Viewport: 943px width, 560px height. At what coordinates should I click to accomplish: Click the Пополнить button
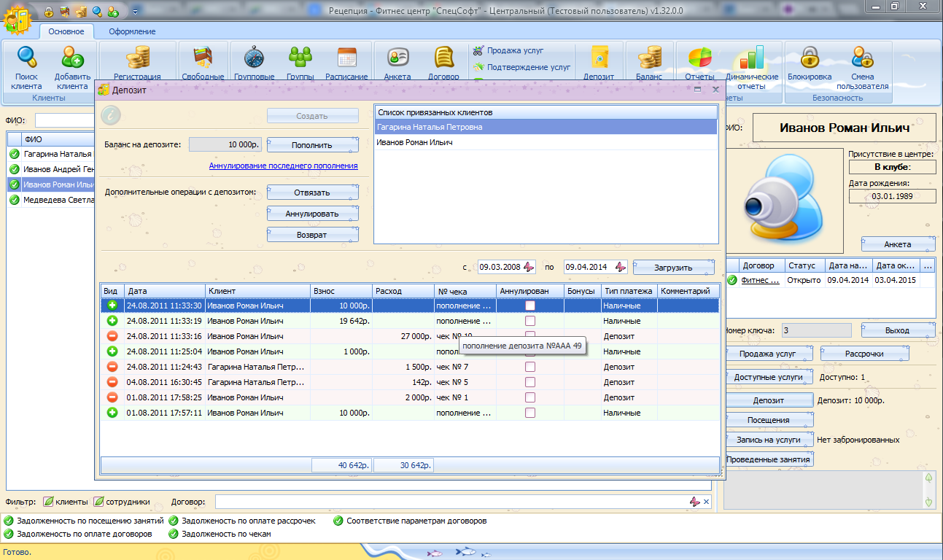click(312, 145)
